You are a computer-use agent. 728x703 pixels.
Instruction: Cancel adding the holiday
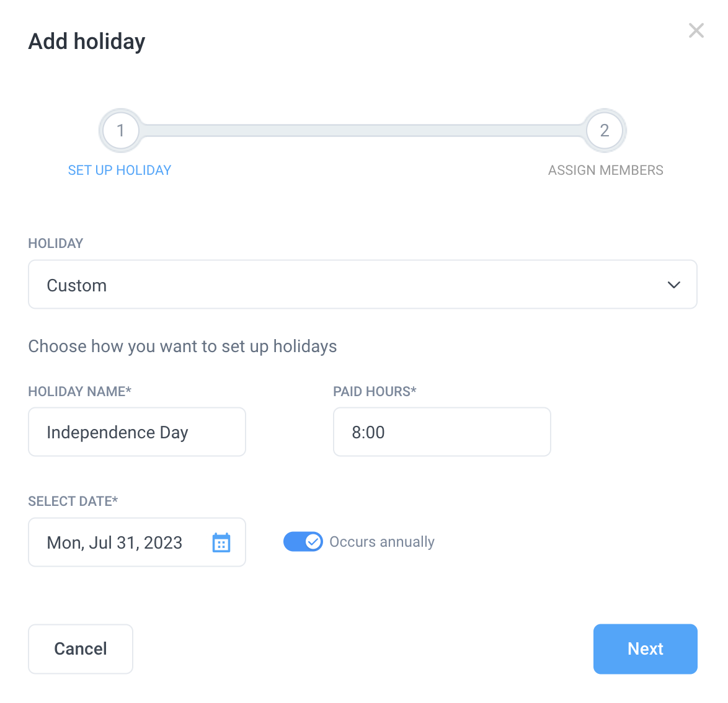80,648
